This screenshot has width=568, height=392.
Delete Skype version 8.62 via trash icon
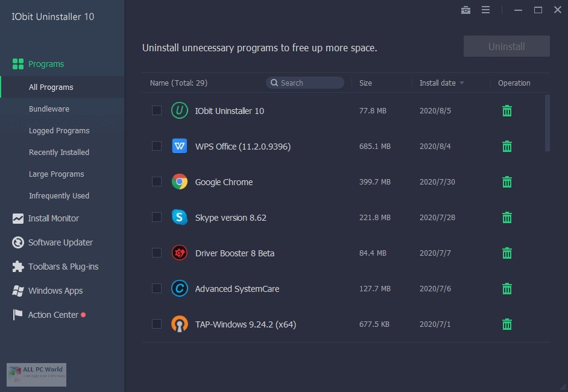[506, 217]
